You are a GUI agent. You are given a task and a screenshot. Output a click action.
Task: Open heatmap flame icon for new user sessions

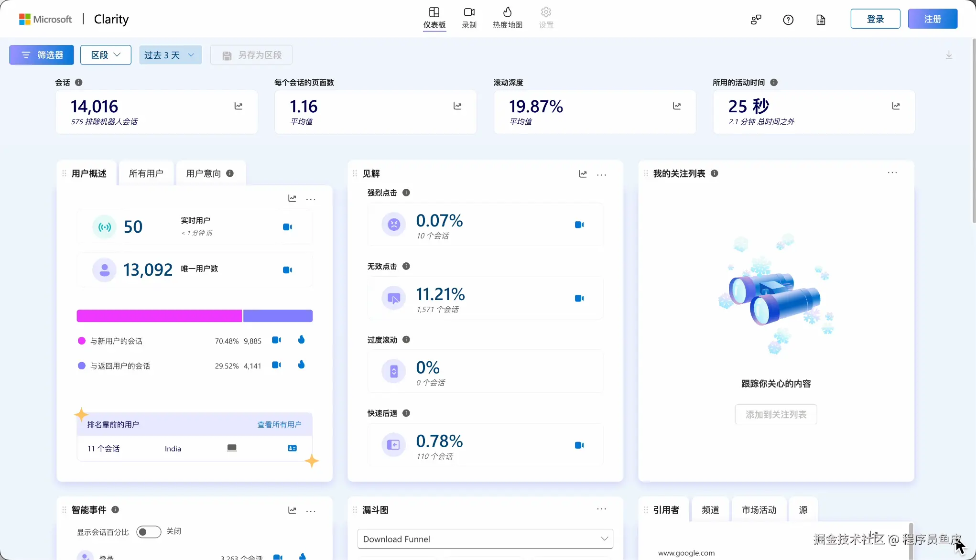click(x=301, y=340)
